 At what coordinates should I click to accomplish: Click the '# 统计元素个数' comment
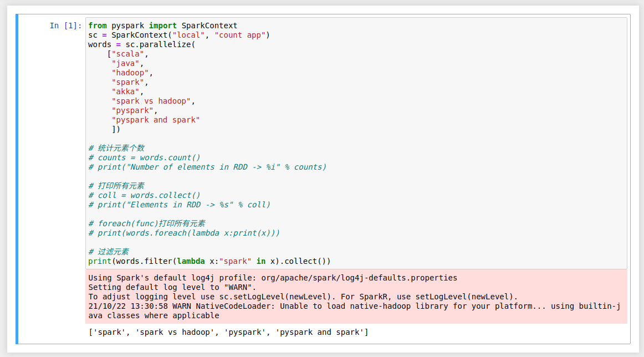coord(116,148)
